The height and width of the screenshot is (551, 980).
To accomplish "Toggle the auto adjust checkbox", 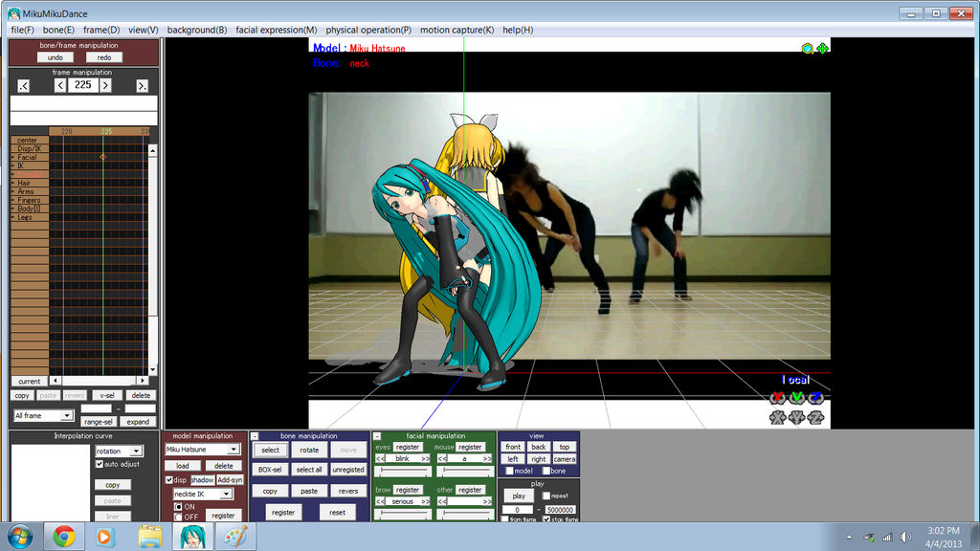I will (x=99, y=464).
